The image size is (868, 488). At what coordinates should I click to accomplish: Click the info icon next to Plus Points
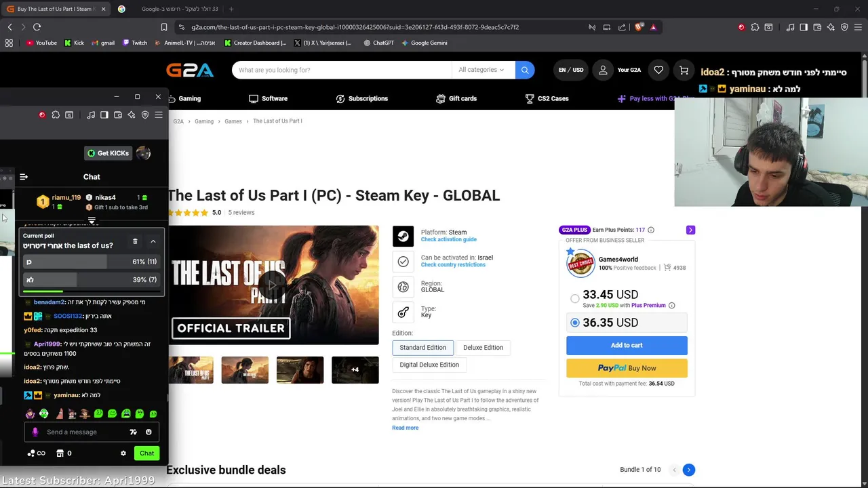coord(651,230)
